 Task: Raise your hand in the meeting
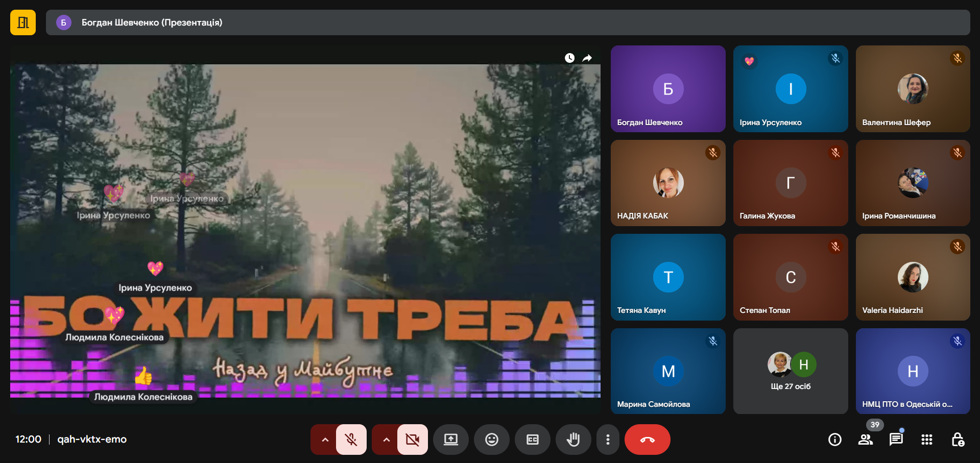(x=573, y=440)
